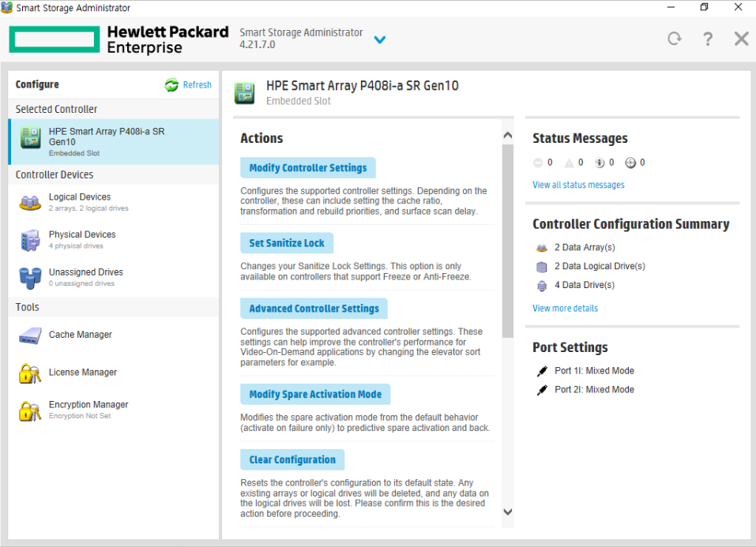Select the HPE Smart Array P408i-a controller

115,142
